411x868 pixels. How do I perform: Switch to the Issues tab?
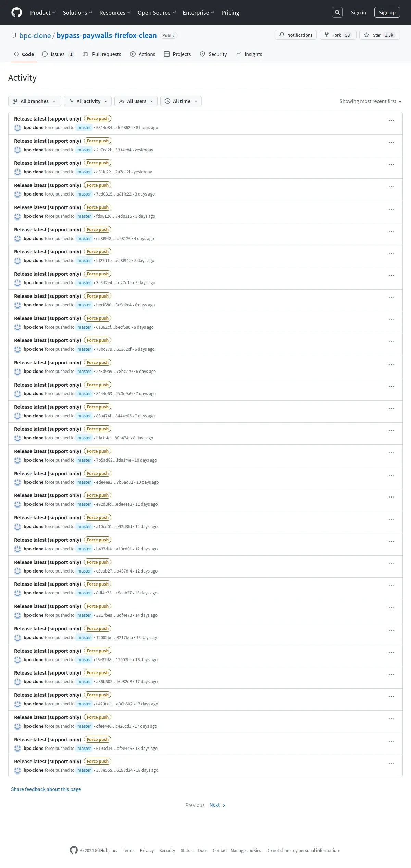(58, 54)
